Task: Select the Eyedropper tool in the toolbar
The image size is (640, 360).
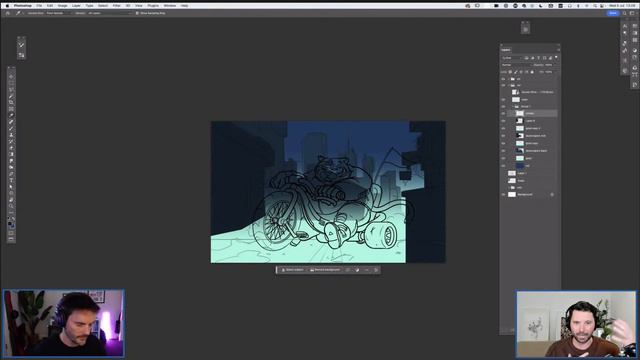Action: click(x=11, y=115)
